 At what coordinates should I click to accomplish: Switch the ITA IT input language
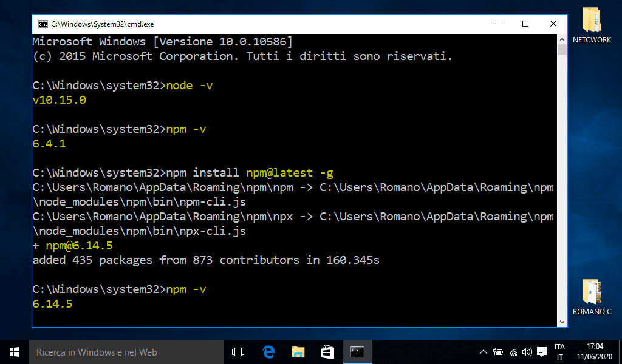559,352
